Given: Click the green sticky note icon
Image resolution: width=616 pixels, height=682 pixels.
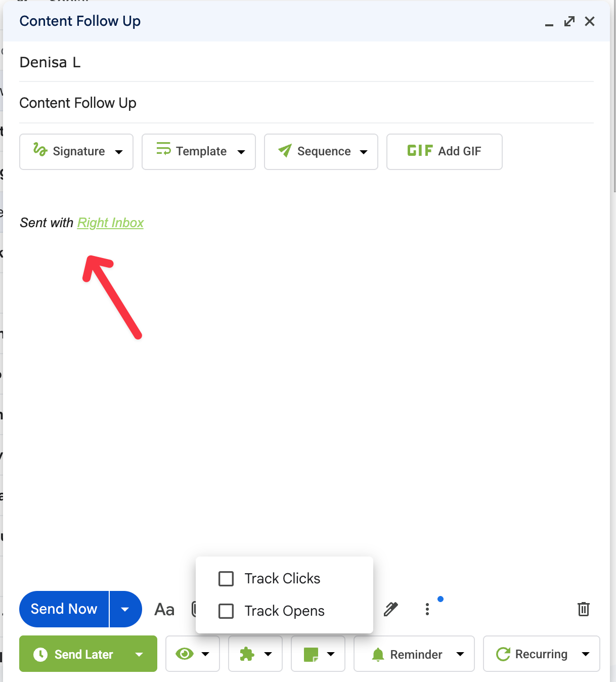Looking at the screenshot, I should 311,654.
